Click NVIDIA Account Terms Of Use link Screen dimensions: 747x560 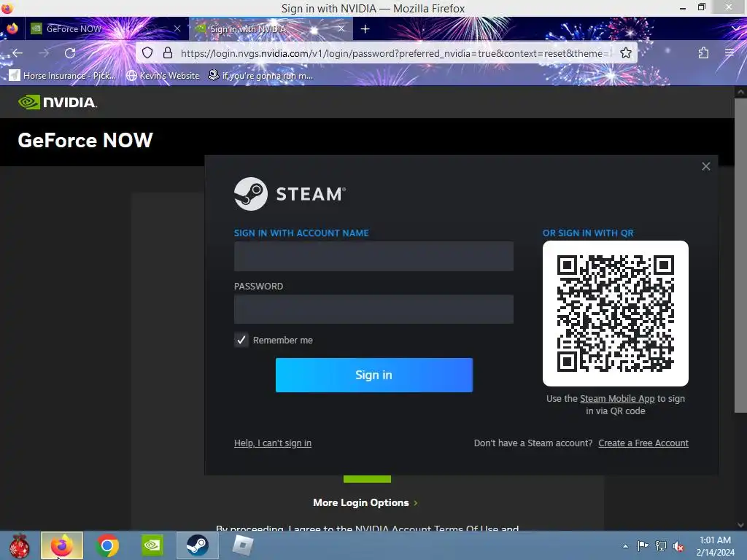tap(427, 528)
